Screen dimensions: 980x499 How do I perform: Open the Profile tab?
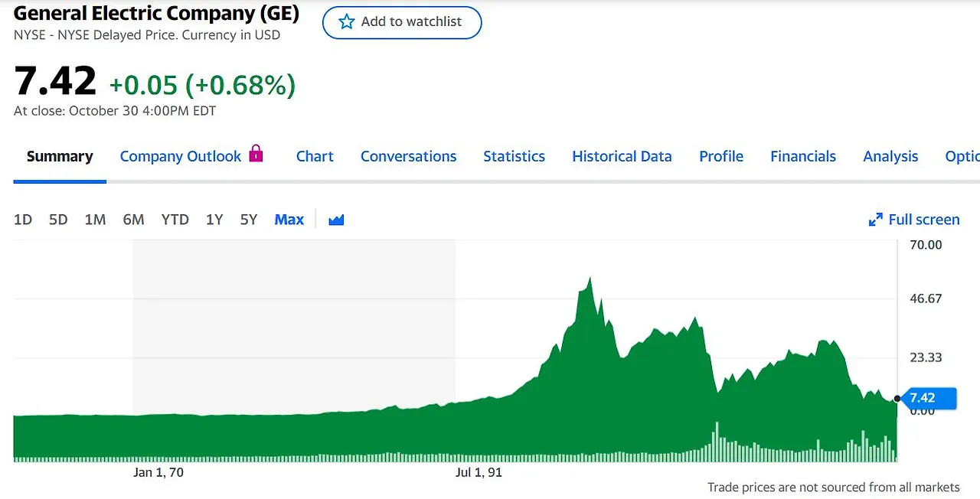click(x=721, y=156)
